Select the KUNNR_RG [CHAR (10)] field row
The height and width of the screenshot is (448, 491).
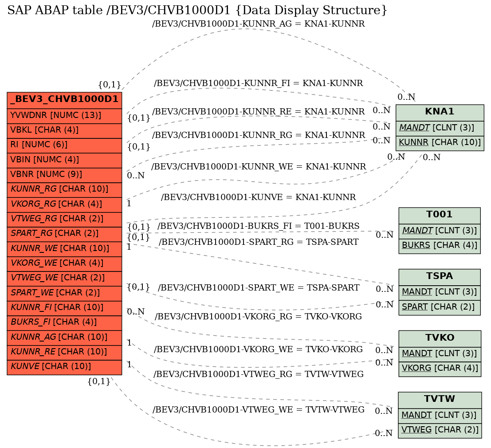pyautogui.click(x=64, y=190)
